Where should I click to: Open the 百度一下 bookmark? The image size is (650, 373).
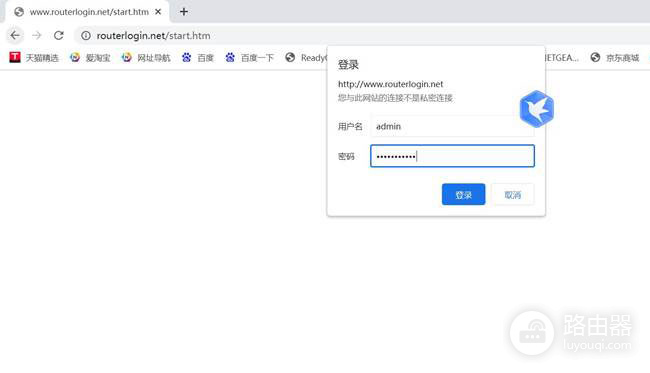click(x=250, y=58)
